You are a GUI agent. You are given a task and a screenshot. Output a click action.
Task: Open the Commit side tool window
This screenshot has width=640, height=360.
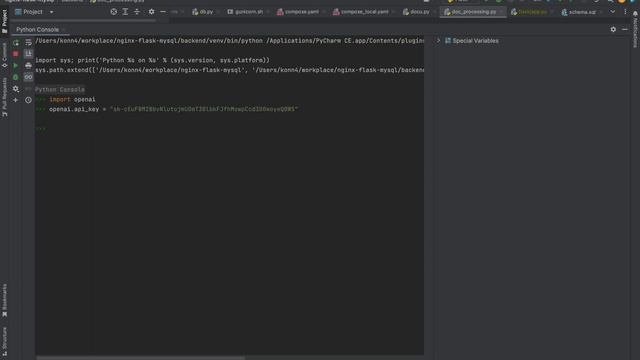coord(4,55)
